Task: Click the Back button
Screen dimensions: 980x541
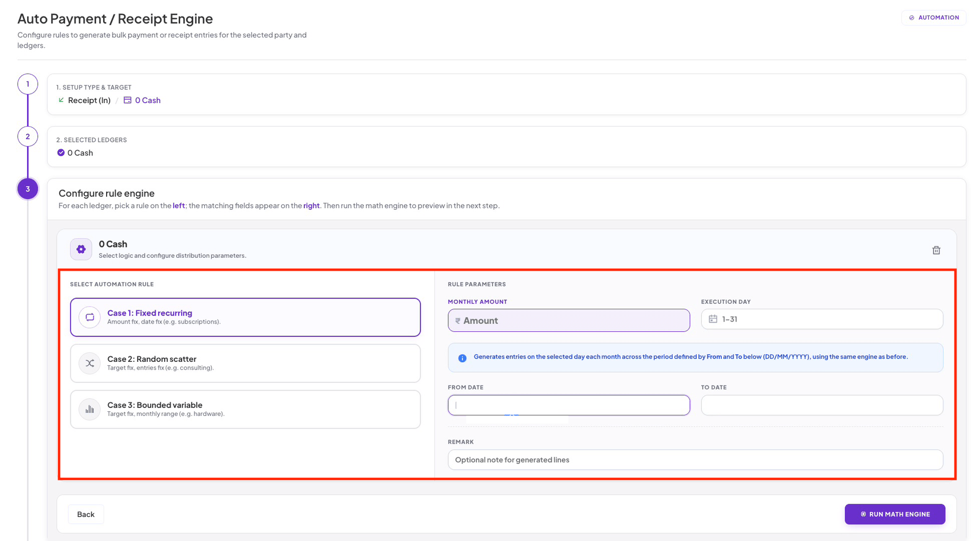Action: [x=86, y=514]
